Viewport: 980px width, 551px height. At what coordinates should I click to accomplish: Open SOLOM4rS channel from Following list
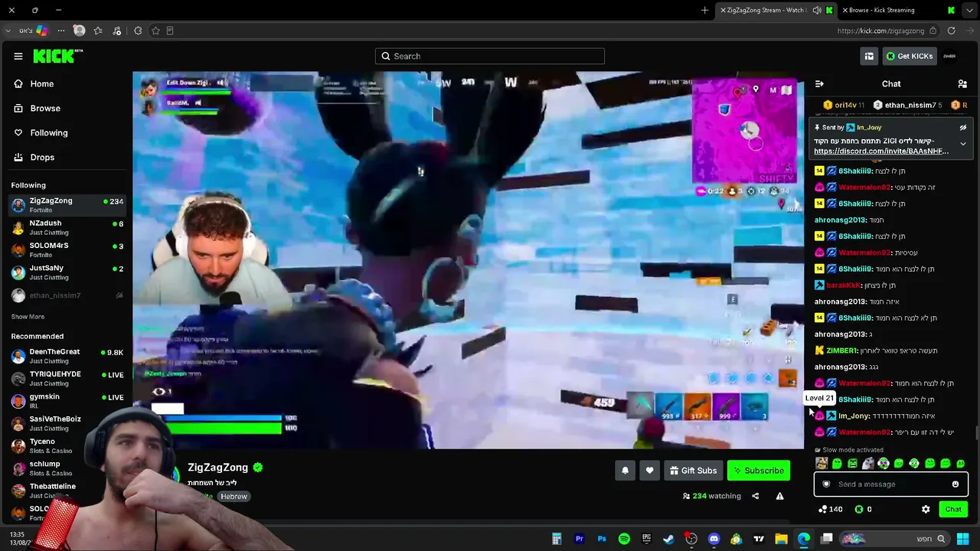click(x=67, y=249)
